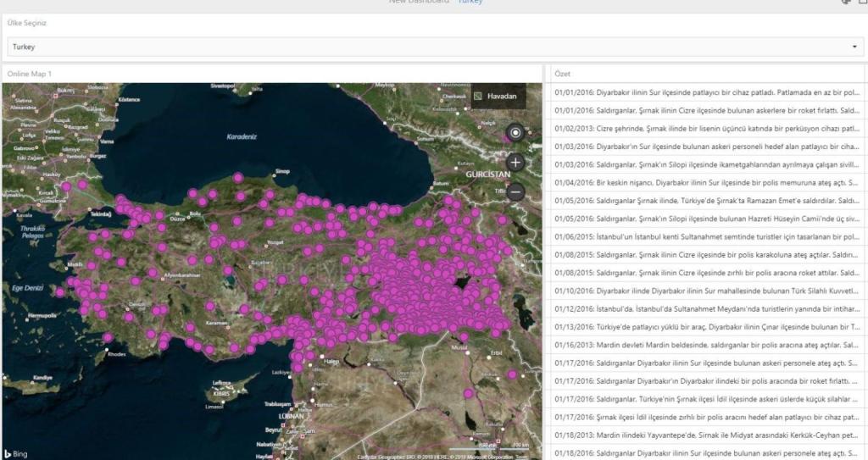Open the New Dashboard tab
This screenshot has width=868, height=460.
[x=420, y=3]
